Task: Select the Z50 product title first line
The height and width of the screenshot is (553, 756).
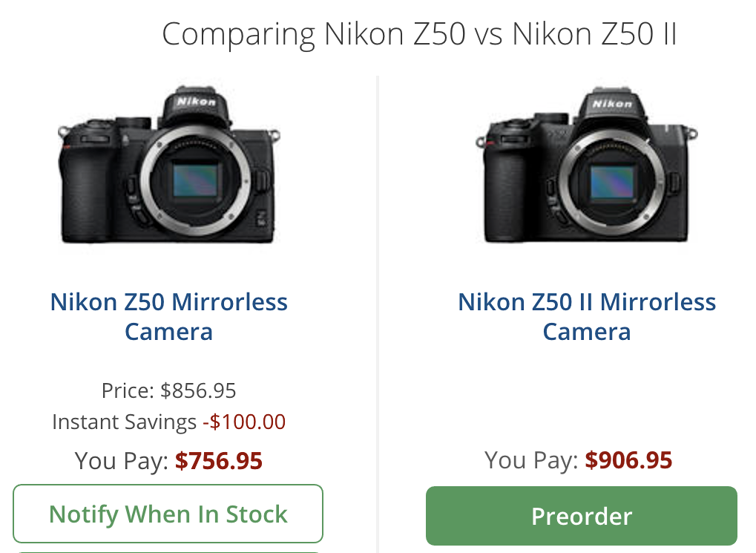Action: point(168,301)
